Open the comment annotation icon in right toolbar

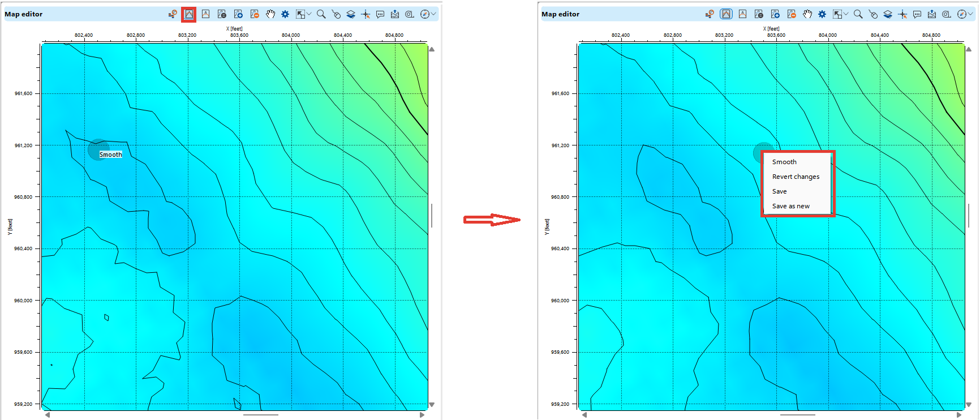click(917, 14)
